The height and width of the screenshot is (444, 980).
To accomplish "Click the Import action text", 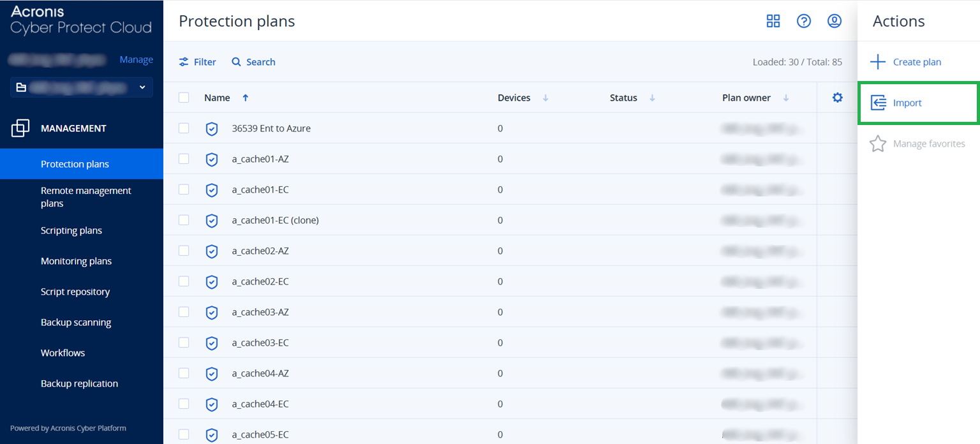I will (x=907, y=103).
